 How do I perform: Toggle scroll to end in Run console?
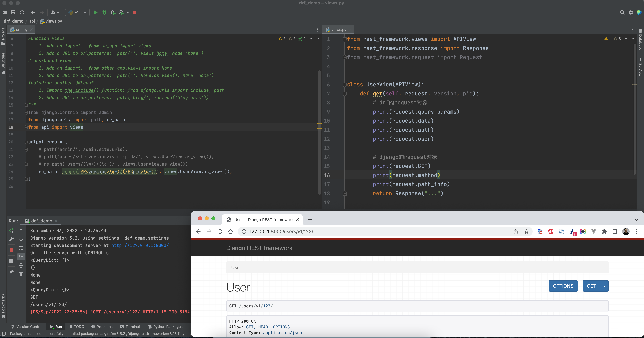[21, 256]
